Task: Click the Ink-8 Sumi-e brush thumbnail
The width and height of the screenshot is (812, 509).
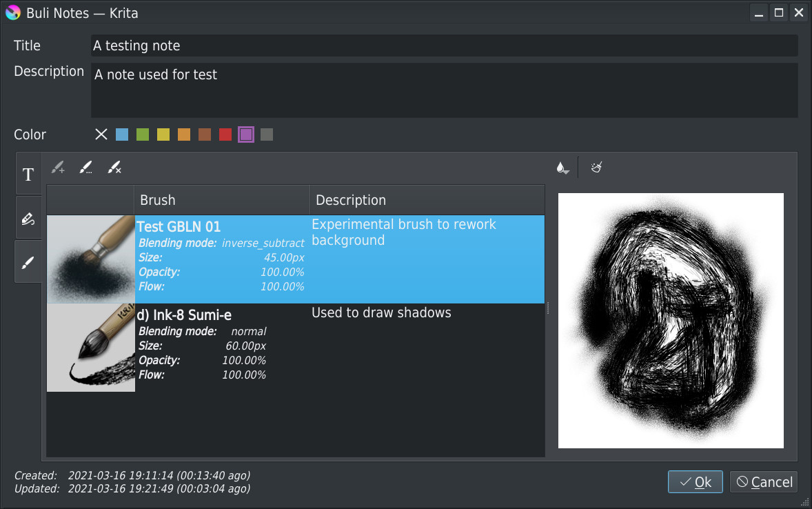Action: pos(91,348)
